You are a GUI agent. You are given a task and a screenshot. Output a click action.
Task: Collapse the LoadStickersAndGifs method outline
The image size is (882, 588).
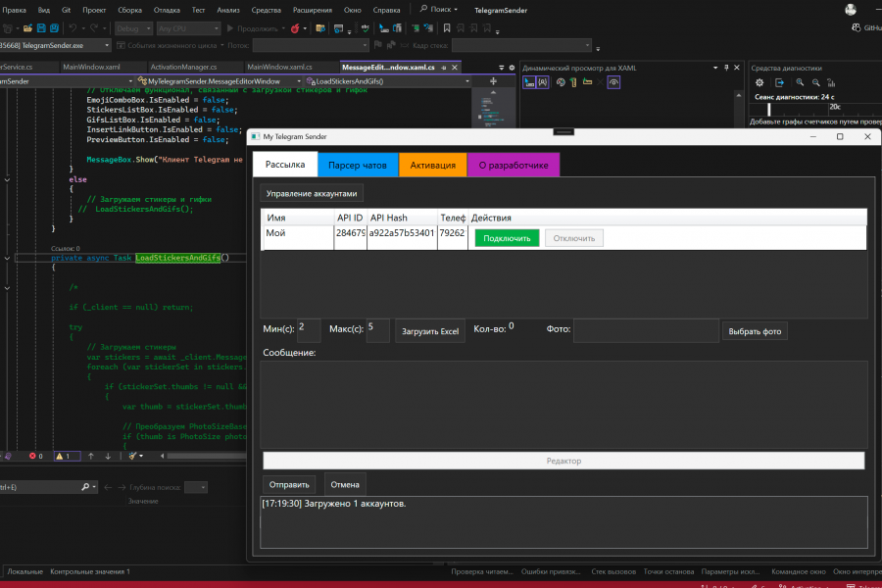coord(7,259)
